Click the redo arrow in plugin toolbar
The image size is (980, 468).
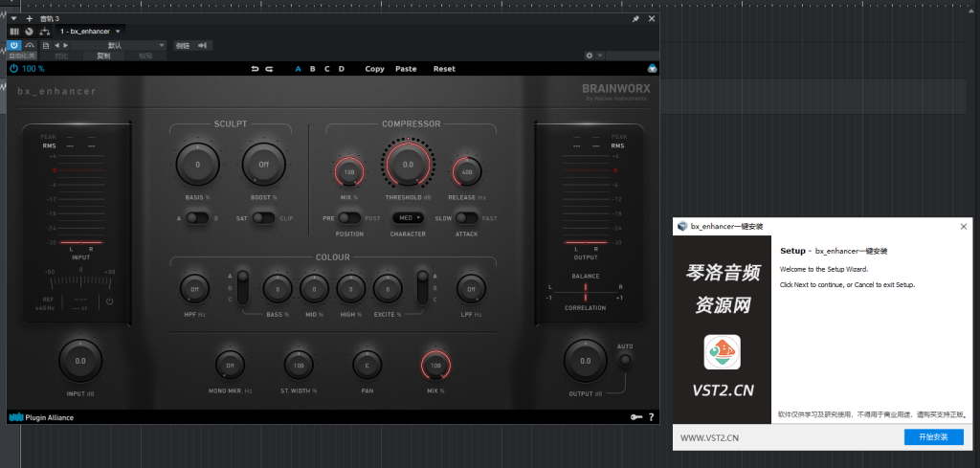click(269, 69)
